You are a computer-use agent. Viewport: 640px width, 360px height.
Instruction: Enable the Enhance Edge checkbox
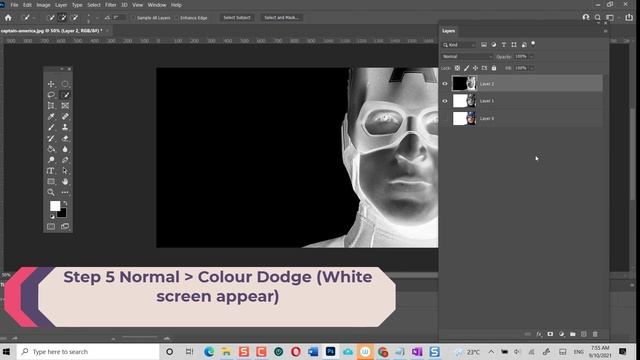177,18
